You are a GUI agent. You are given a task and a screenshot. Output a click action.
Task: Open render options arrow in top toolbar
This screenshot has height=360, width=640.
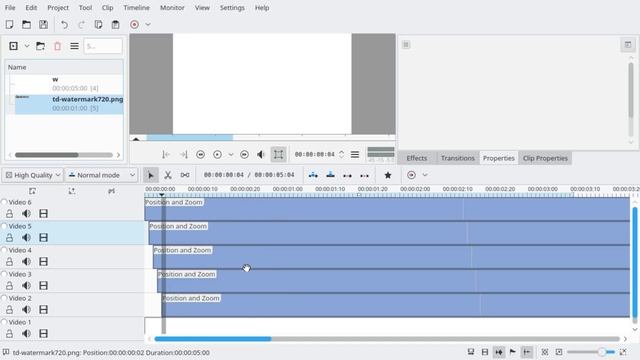148,24
